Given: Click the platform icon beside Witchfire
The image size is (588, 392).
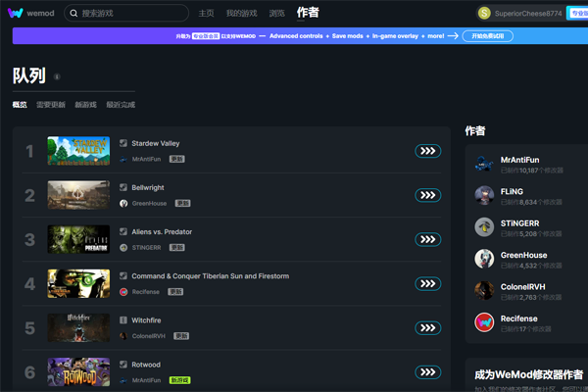Looking at the screenshot, I should click(x=123, y=319).
